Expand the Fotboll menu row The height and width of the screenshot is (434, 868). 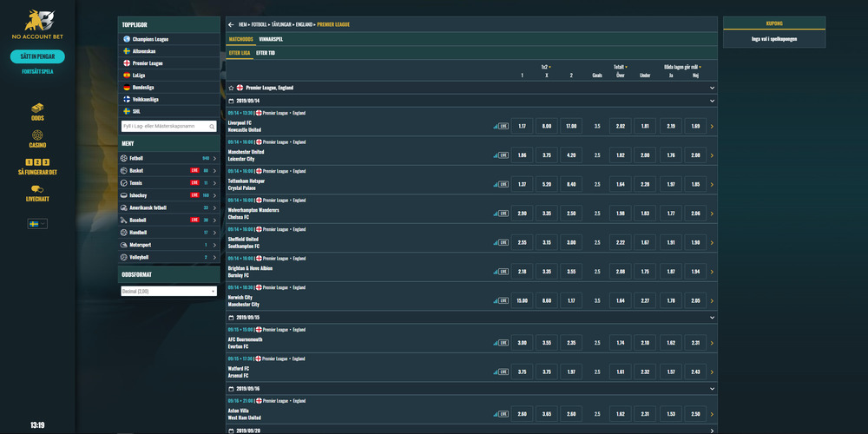(x=169, y=158)
